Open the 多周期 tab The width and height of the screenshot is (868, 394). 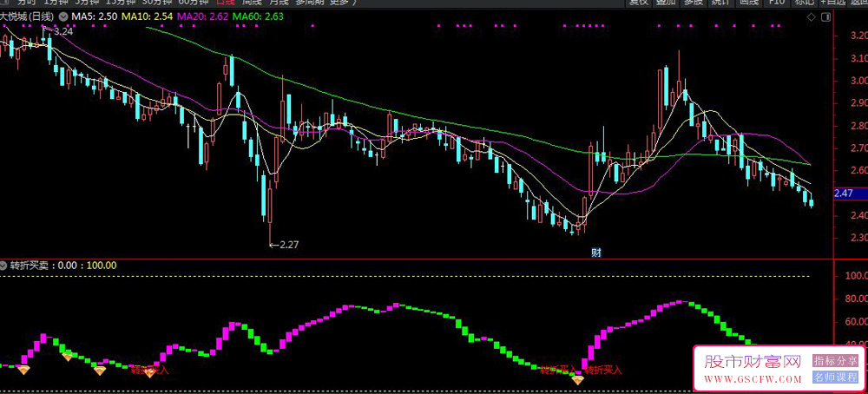[309, 3]
